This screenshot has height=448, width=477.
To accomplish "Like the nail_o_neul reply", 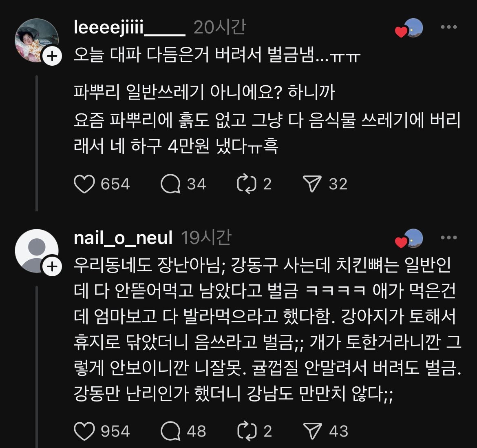I will (84, 431).
